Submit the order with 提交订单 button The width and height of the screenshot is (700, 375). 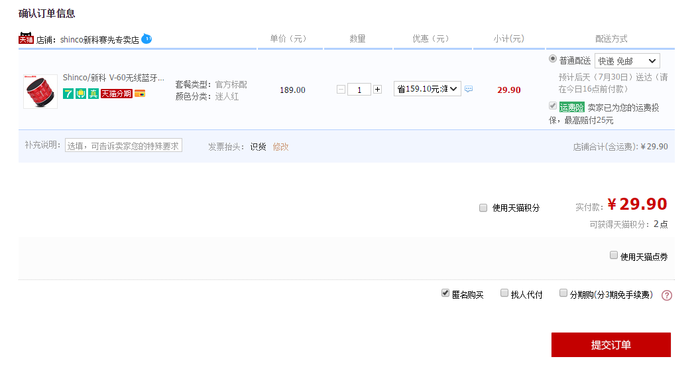click(611, 345)
